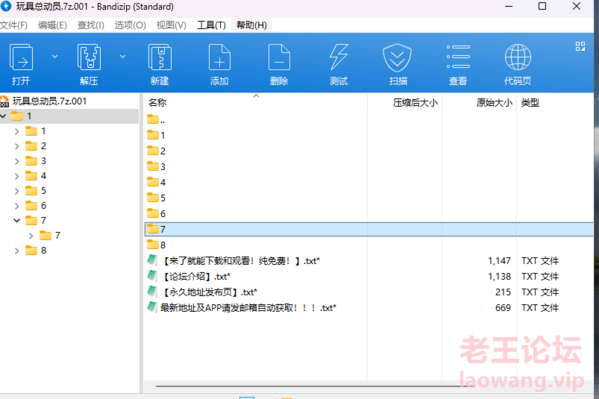Image resolution: width=599 pixels, height=399 pixels.
Task: Select file 【论坛介绍】.txt
Action: coord(189,277)
